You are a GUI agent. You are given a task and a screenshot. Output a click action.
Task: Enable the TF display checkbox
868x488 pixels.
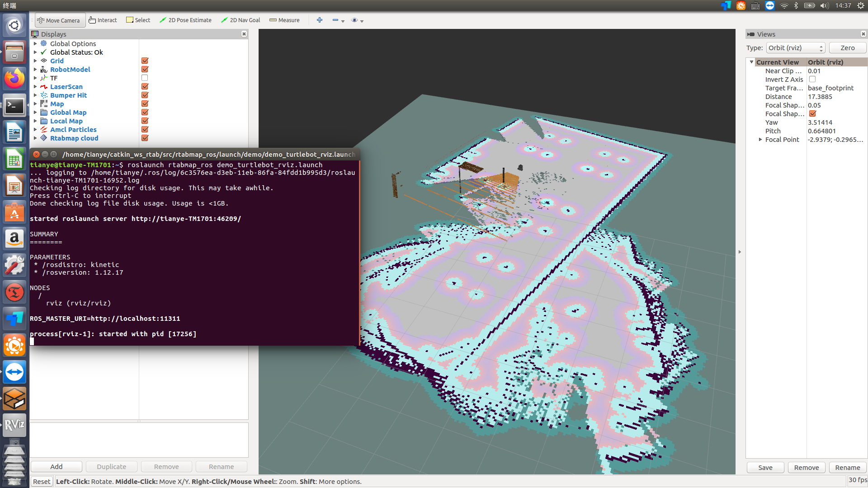coord(145,78)
